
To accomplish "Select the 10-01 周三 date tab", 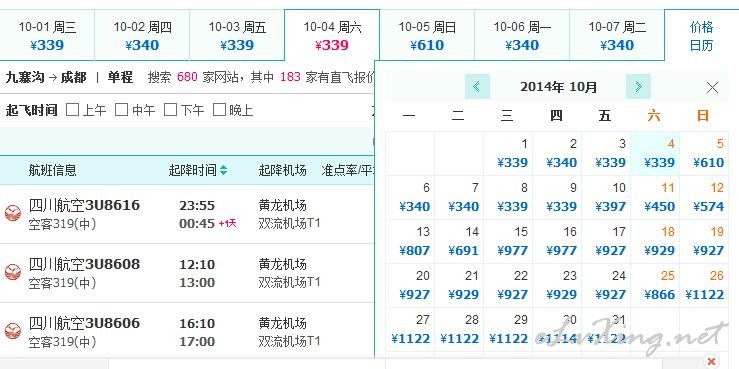I will (47, 35).
